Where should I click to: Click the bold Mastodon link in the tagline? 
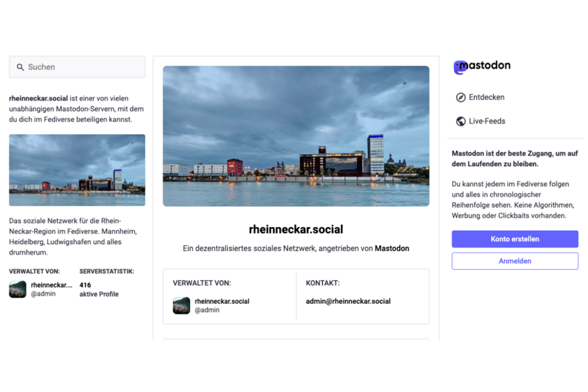click(x=392, y=248)
